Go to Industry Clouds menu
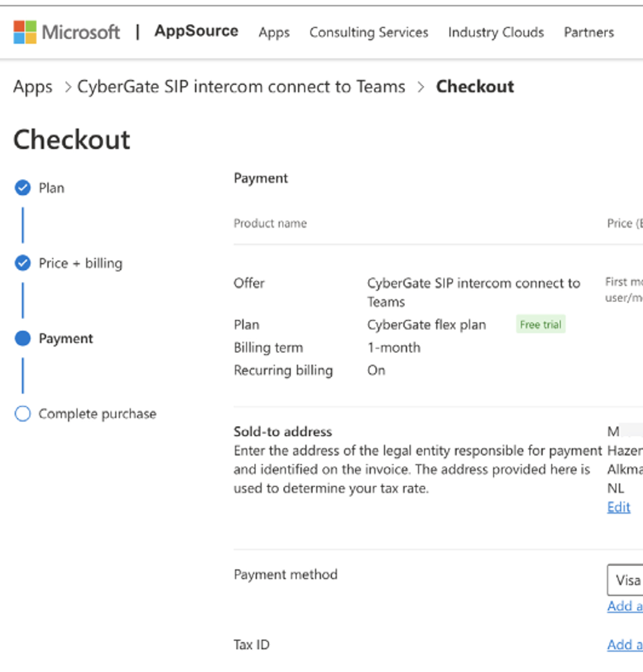 coord(496,32)
